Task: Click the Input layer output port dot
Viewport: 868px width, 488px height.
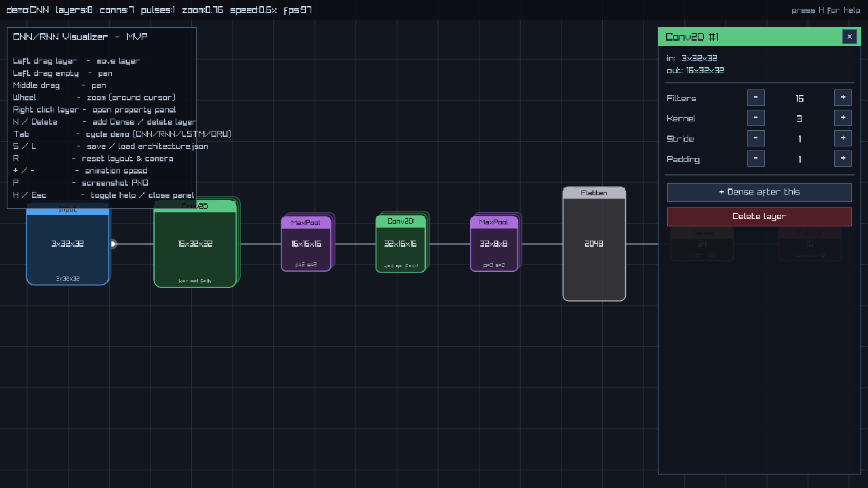Action: tap(113, 244)
